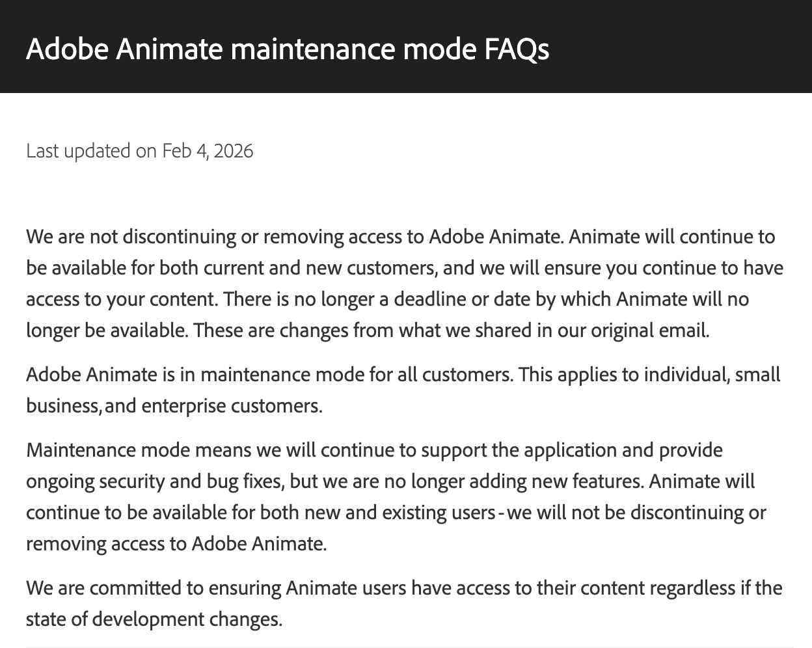Screen dimensions: 812x648
Task: Click the words "removing access to Adobe Animate" in third paragraph
Action: [176, 543]
